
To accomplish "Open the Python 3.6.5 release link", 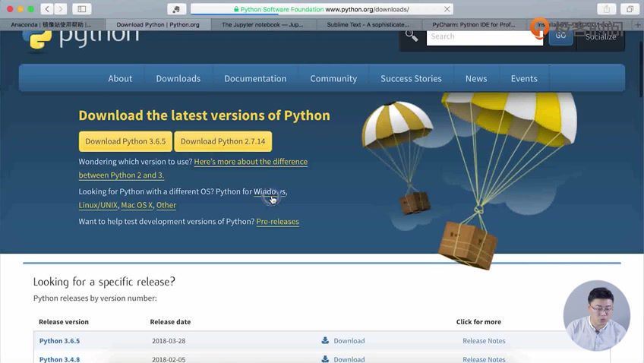I will coord(59,341).
